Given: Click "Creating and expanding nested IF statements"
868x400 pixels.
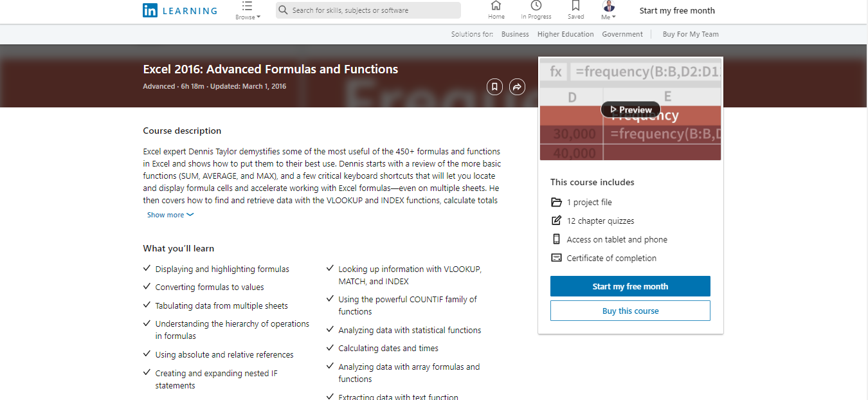Looking at the screenshot, I should 217,379.
